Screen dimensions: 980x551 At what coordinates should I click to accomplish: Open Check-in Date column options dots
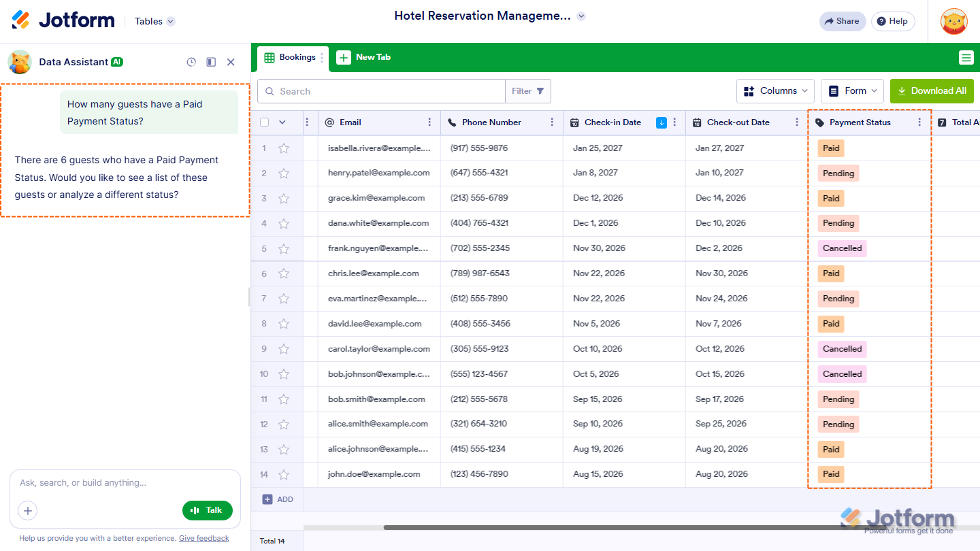tap(674, 122)
